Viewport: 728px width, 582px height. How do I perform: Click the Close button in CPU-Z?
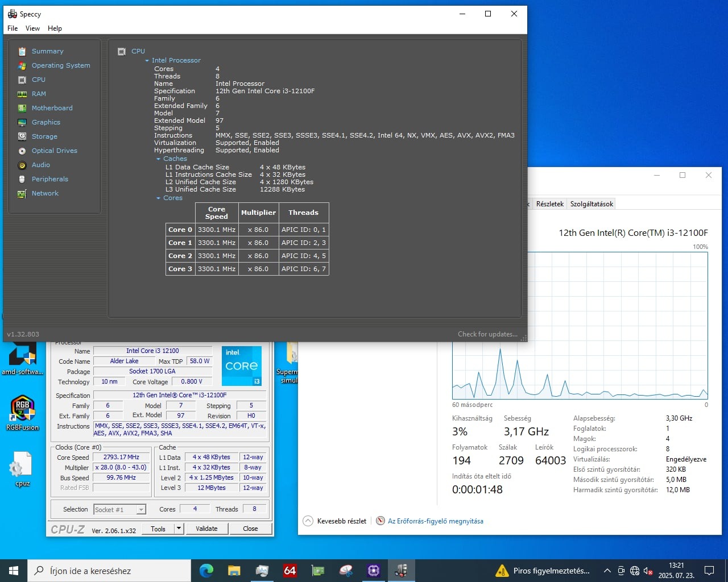250,529
